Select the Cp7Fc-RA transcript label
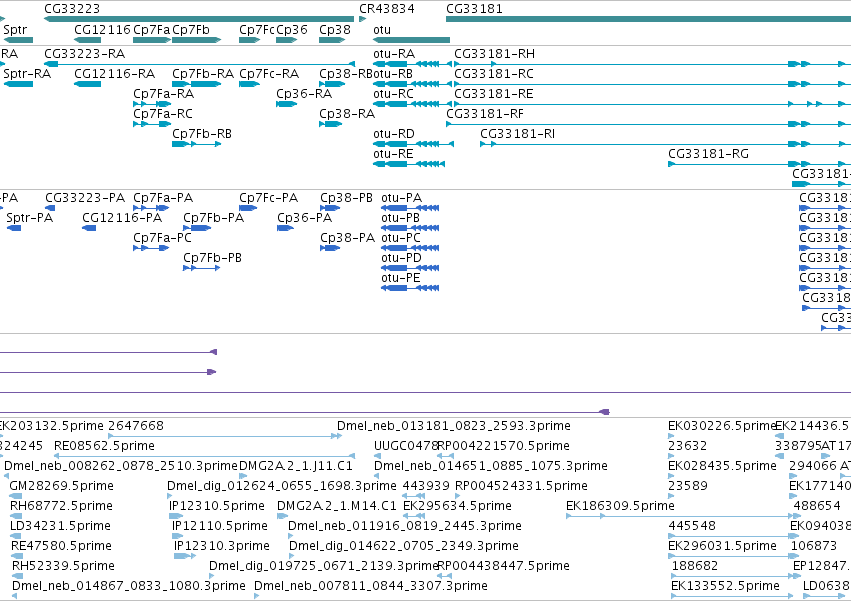The height and width of the screenshot is (601, 851). [x=269, y=74]
